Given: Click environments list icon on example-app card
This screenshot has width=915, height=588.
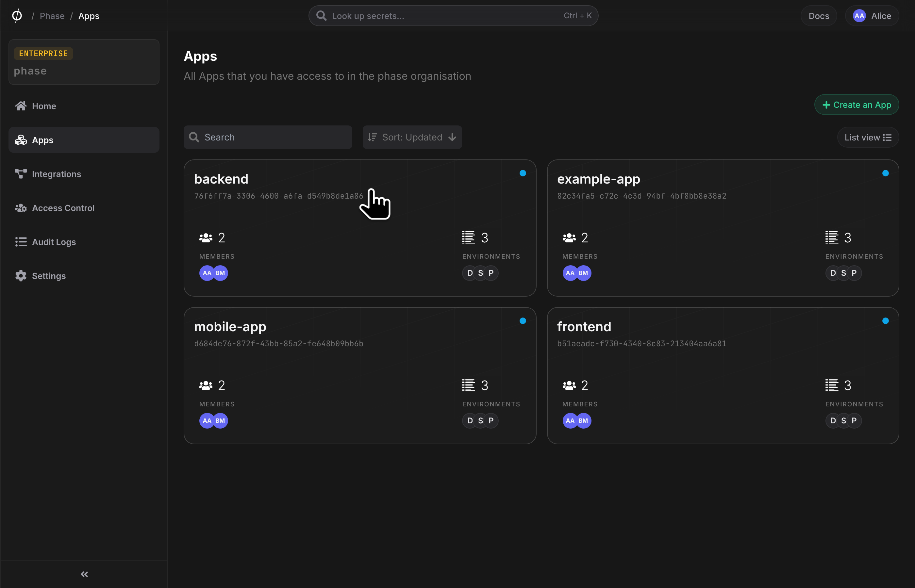Looking at the screenshot, I should click(x=832, y=237).
